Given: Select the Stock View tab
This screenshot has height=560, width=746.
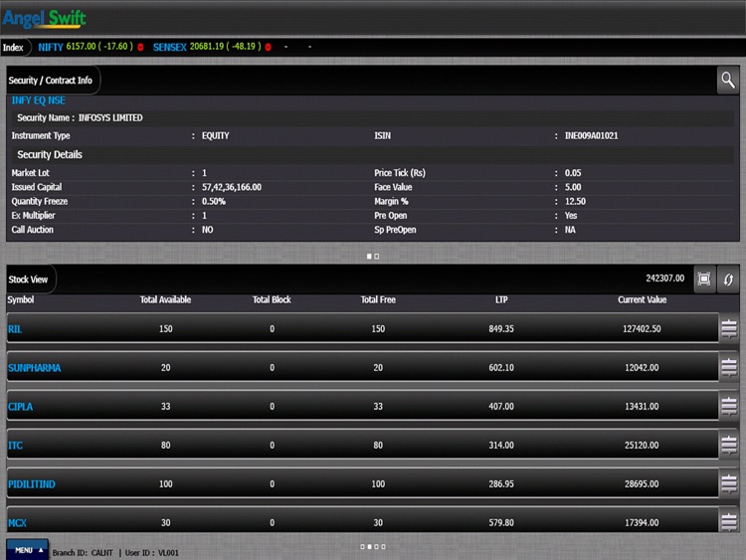Looking at the screenshot, I should 29,280.
